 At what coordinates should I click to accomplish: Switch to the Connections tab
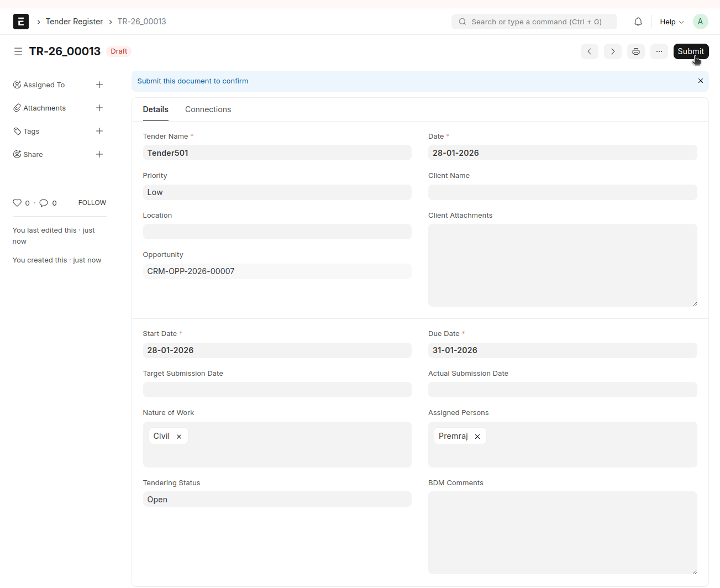(x=208, y=109)
